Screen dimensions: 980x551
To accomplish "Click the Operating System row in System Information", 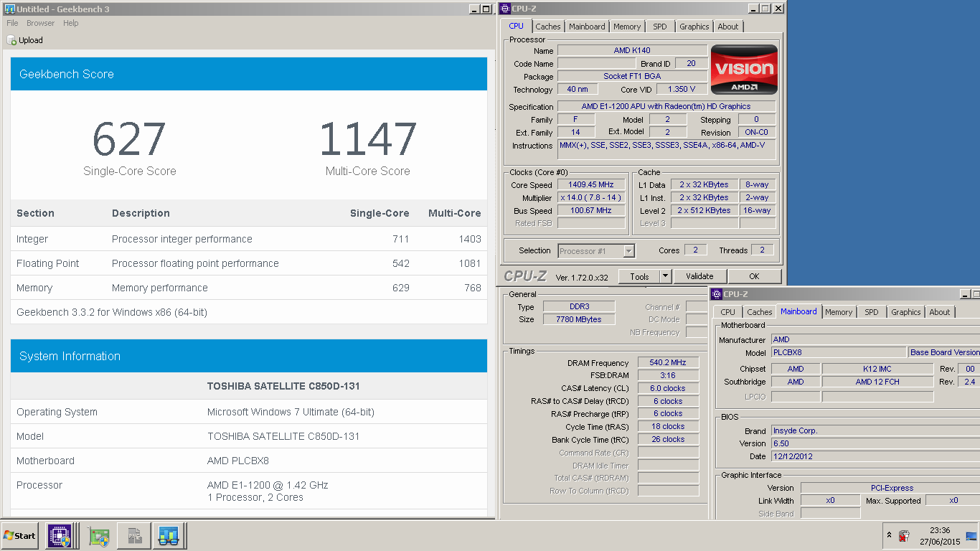I will tap(249, 412).
